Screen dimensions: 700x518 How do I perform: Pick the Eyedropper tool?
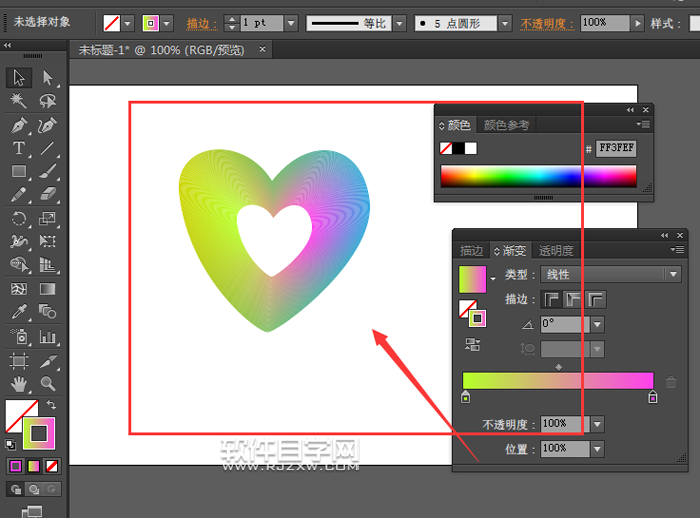tap(18, 311)
